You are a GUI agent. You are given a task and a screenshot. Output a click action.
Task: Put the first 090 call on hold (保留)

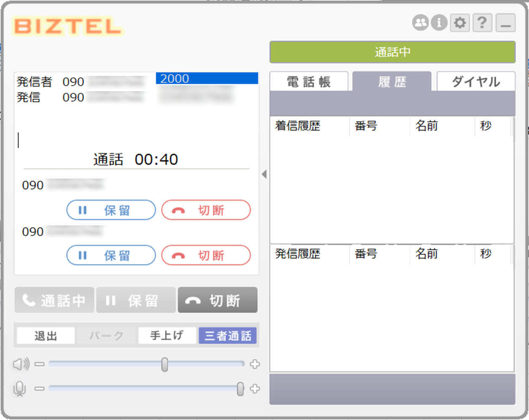[111, 210]
